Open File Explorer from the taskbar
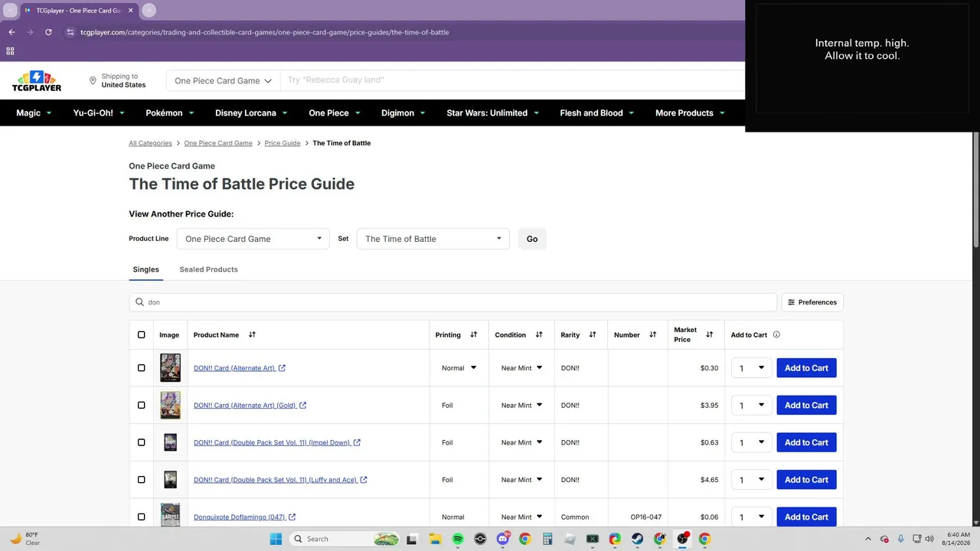 coord(435,539)
